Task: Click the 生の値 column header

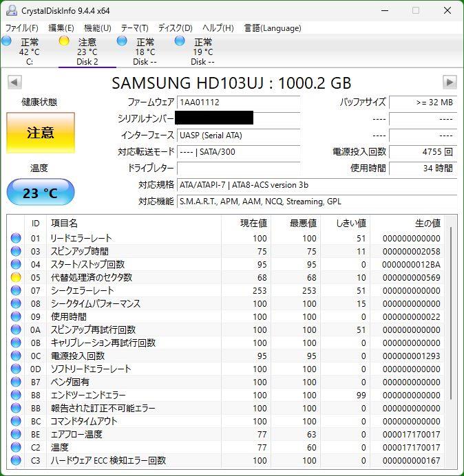Action: pyautogui.click(x=407, y=224)
